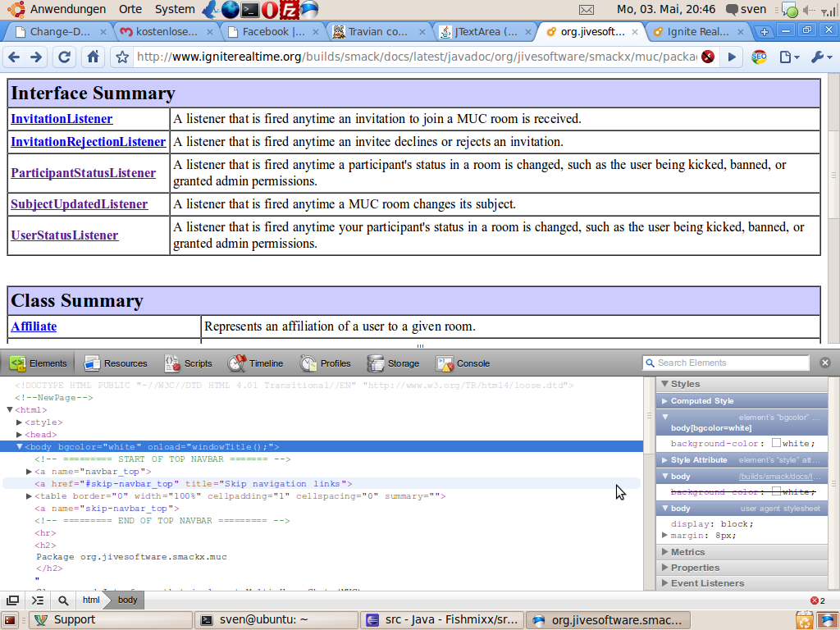Click the white color swatch for body[bgcolor=white]

tap(776, 444)
